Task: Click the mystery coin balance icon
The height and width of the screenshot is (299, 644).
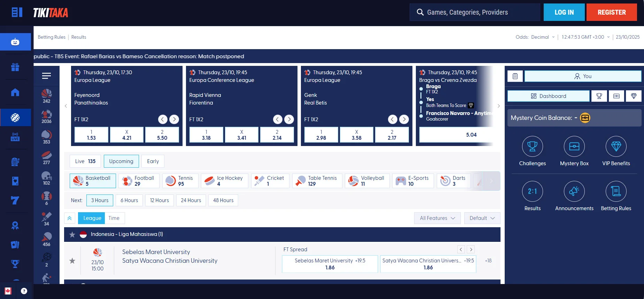Action: (x=585, y=118)
